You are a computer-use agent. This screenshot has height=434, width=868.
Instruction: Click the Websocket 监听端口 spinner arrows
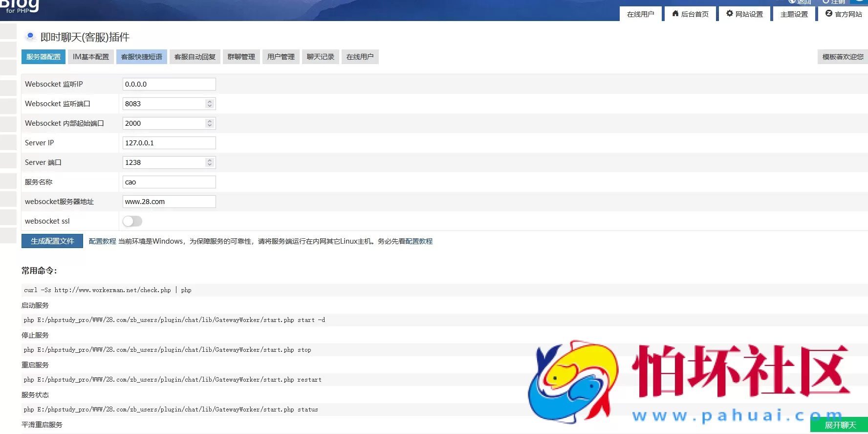point(210,104)
